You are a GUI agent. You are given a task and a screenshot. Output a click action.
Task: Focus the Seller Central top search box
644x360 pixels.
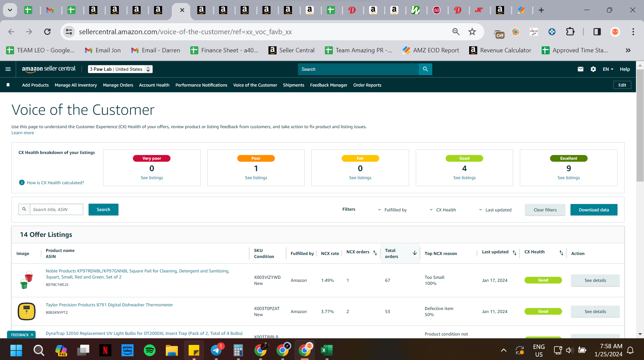point(358,69)
